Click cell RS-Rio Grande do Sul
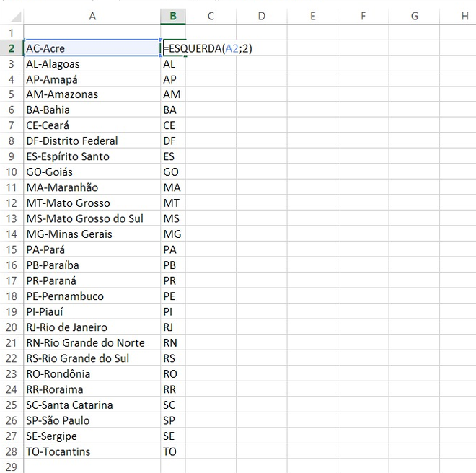This screenshot has height=473, width=476. tap(92, 358)
